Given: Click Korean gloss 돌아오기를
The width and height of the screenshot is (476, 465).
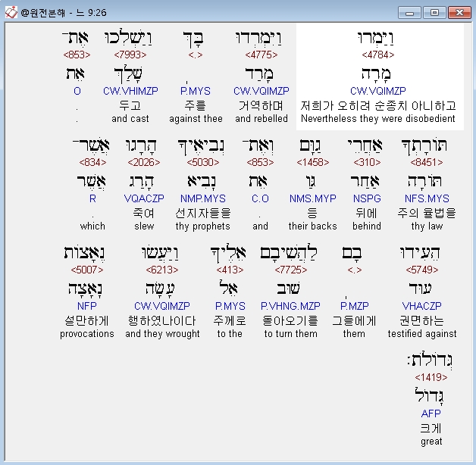Looking at the screenshot, I should tap(290, 320).
